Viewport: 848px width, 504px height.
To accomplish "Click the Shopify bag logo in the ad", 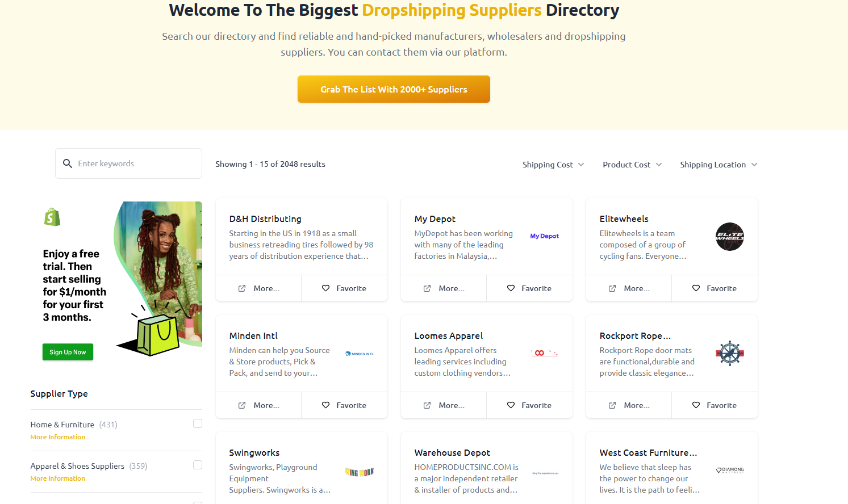I will (52, 217).
